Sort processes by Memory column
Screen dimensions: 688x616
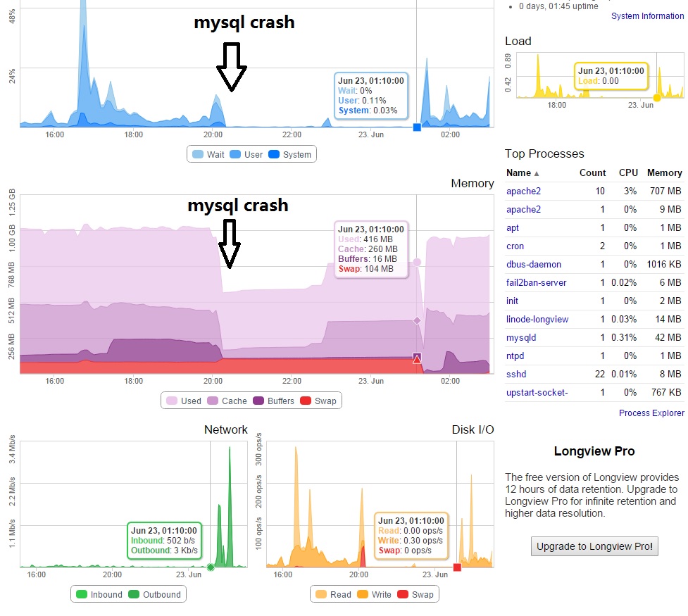664,173
